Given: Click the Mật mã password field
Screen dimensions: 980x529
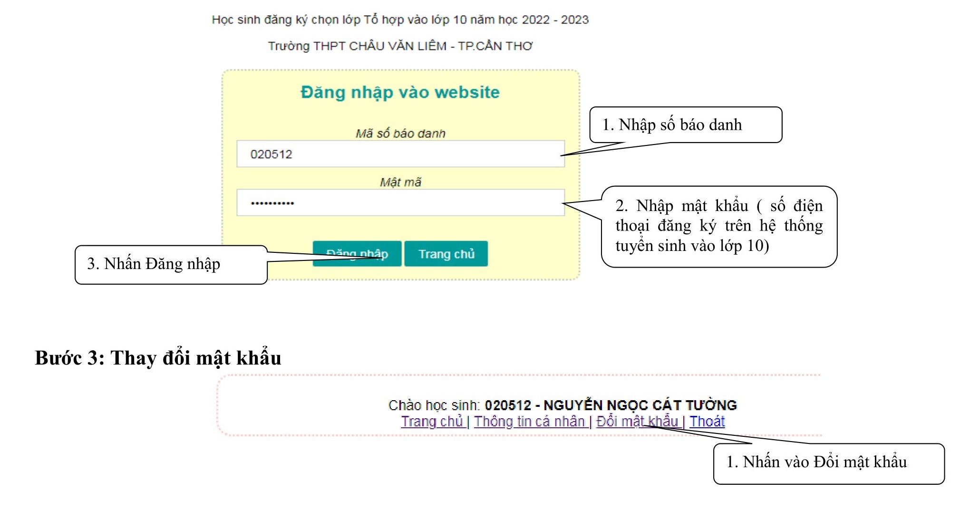Looking at the screenshot, I should click(400, 203).
